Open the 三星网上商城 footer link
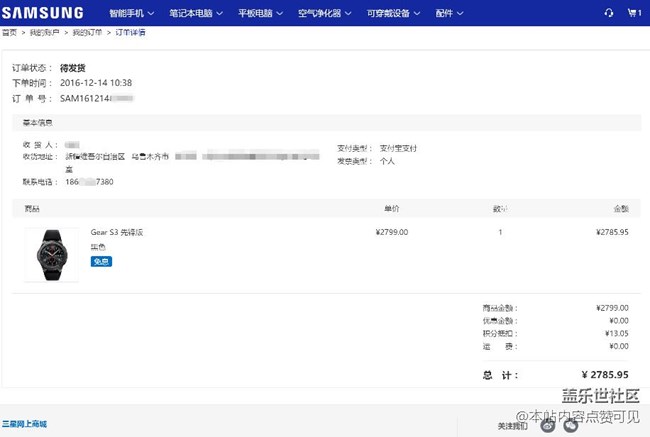 click(24, 425)
